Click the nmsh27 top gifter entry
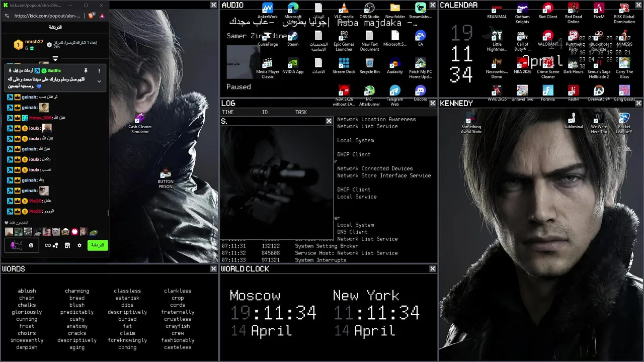 coord(29,45)
